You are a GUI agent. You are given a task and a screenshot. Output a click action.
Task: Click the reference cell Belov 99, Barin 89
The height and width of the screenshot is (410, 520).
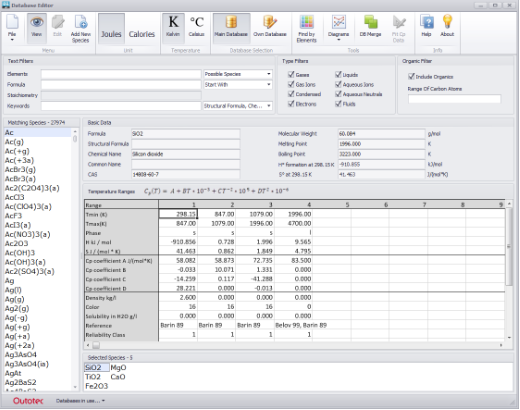coord(301,325)
